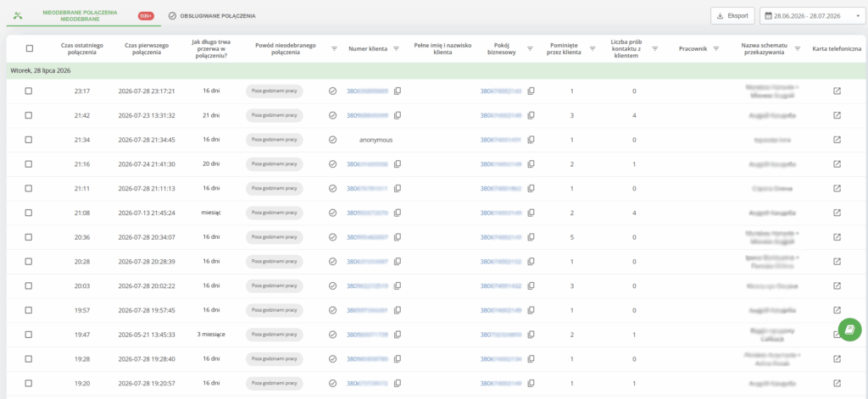Select the 23:17 row checkbox
This screenshot has width=868, height=399.
(x=29, y=91)
